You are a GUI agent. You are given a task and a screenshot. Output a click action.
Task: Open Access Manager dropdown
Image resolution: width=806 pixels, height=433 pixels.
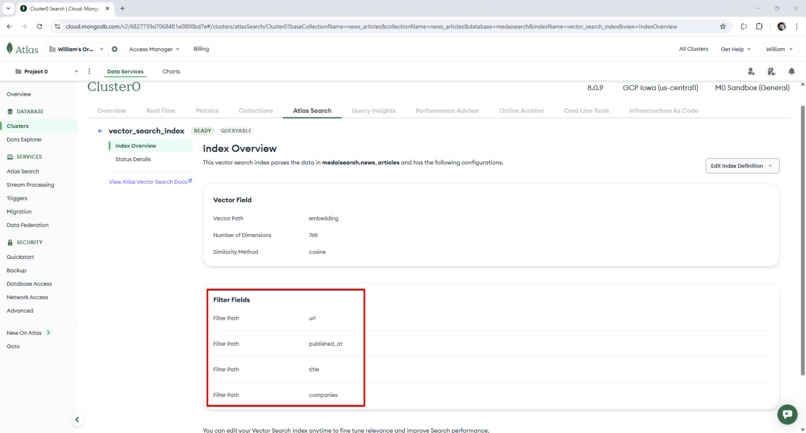154,49
